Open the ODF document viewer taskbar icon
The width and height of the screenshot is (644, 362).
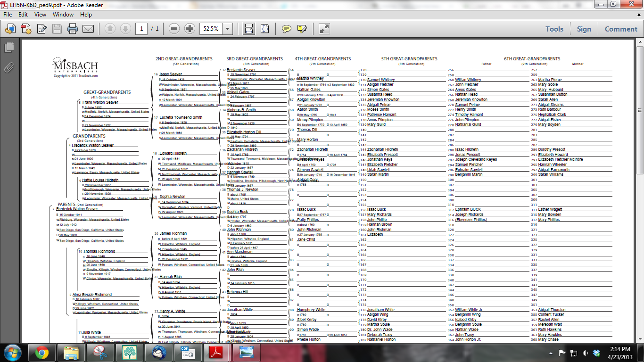click(x=188, y=353)
